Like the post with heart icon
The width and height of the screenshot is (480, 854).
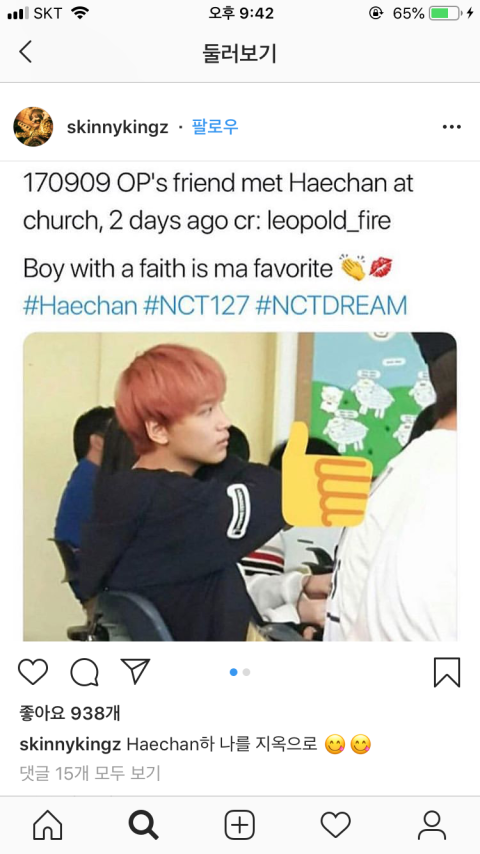click(x=33, y=672)
